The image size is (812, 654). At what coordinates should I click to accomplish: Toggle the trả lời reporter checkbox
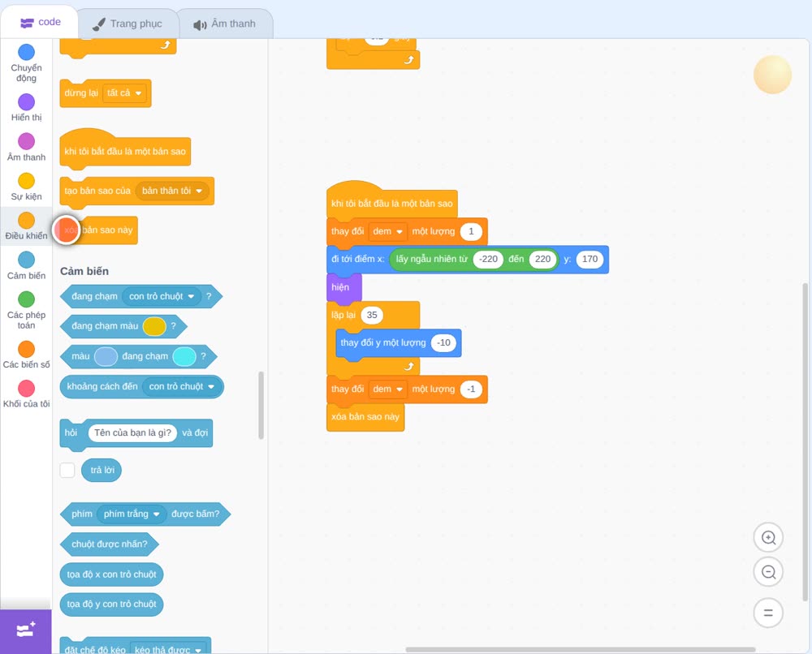(67, 471)
